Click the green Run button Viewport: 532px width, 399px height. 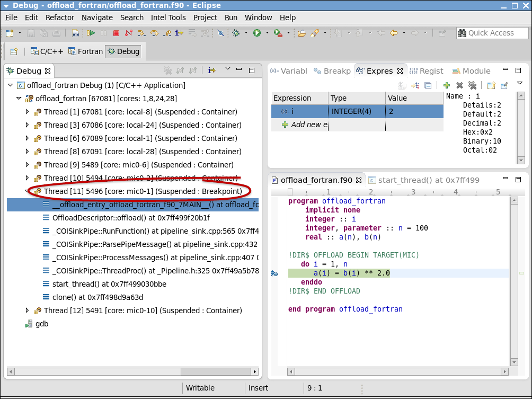(x=257, y=33)
